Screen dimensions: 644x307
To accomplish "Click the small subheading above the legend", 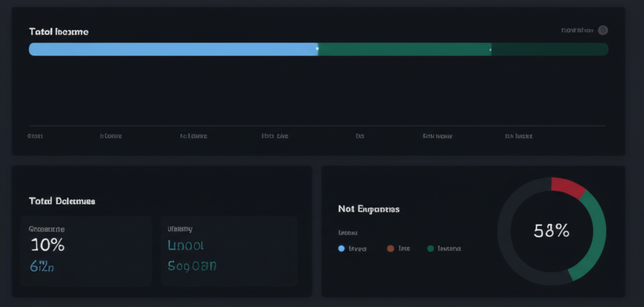I will (347, 233).
